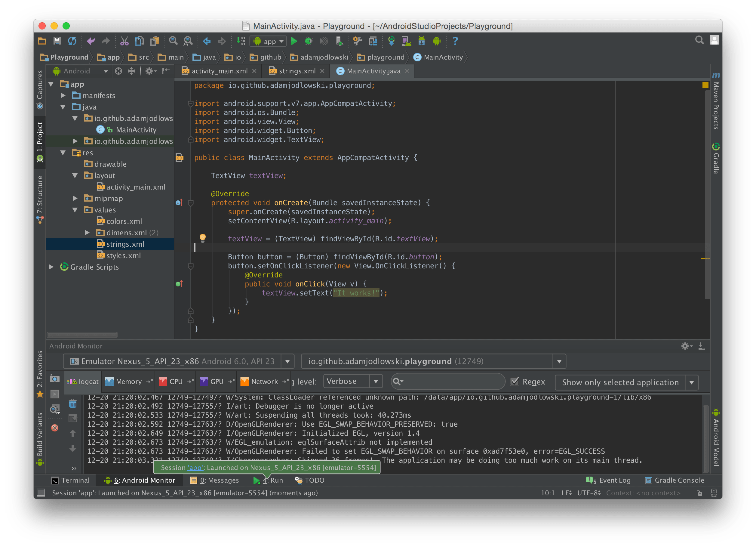Screen dimensions: 756x547
Task: Click the Search Everywhere magnifier icon
Action: (x=700, y=40)
